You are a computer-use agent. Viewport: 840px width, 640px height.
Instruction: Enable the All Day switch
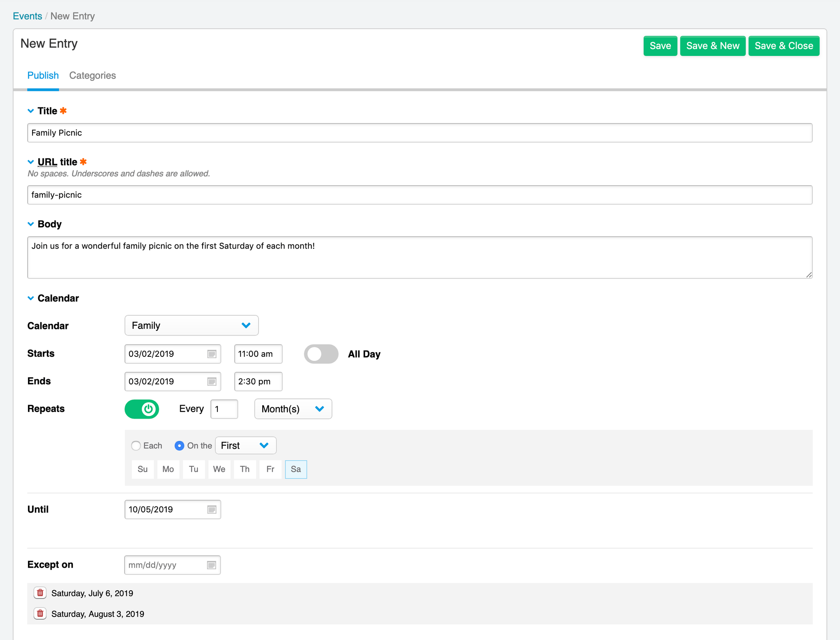tap(321, 354)
